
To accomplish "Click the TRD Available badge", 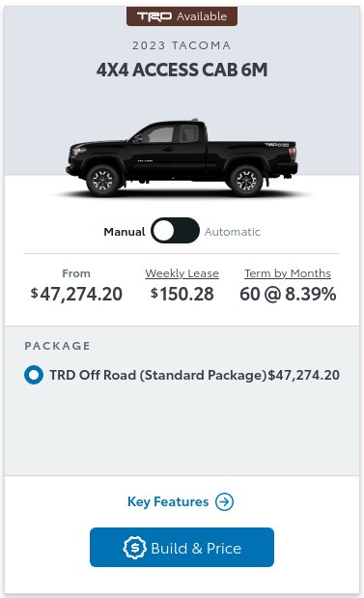I will [182, 16].
